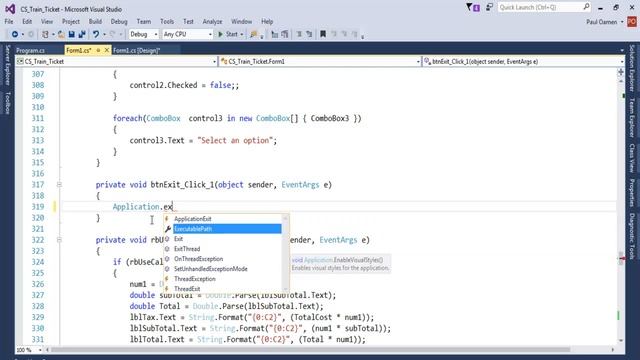Click the Undo arrow icon

click(x=96, y=34)
